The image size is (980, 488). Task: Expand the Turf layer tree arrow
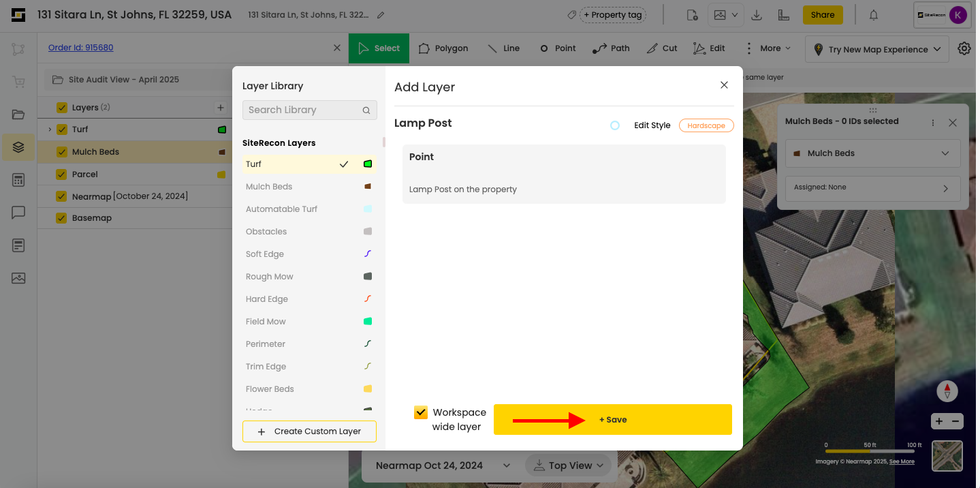50,129
